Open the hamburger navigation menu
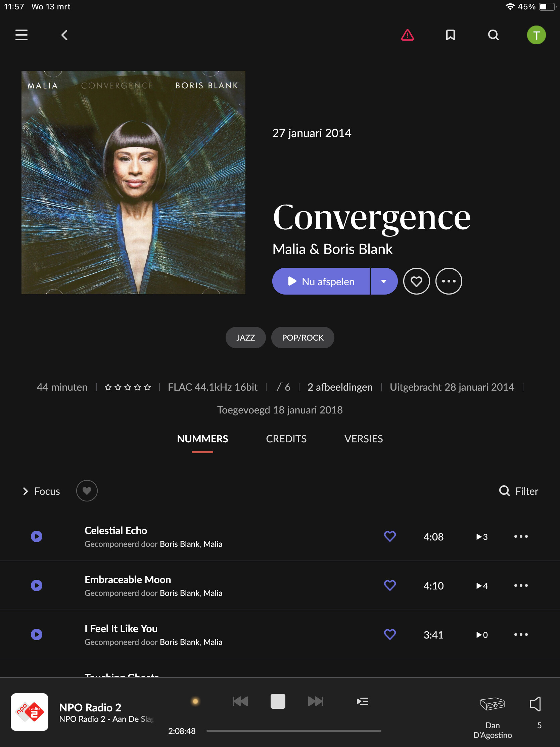Screen dimensions: 560x747 coord(21,35)
